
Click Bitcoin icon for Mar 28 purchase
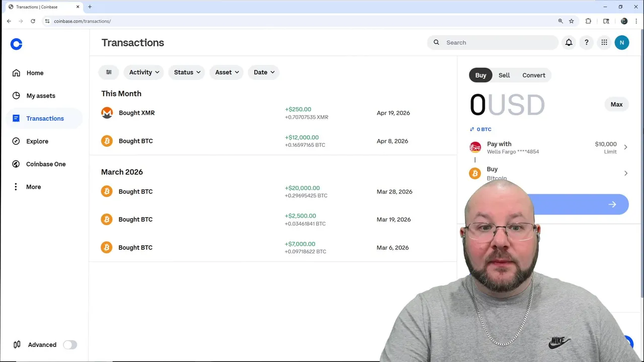coord(107,192)
